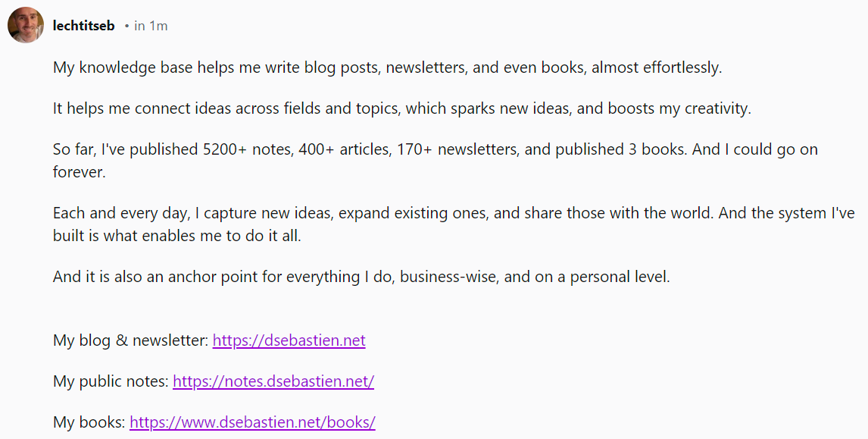Click the "almost effortlessly." phrase

click(656, 67)
